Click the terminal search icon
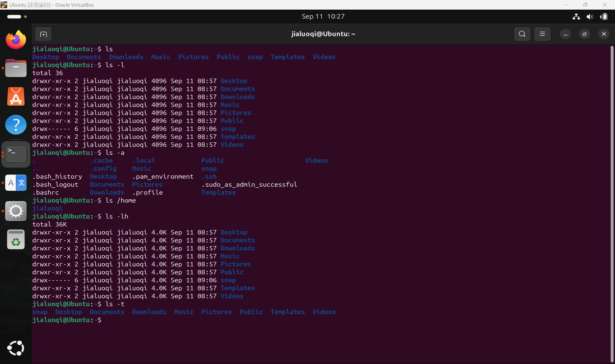Screen dimensions: 615x364 point(522,34)
